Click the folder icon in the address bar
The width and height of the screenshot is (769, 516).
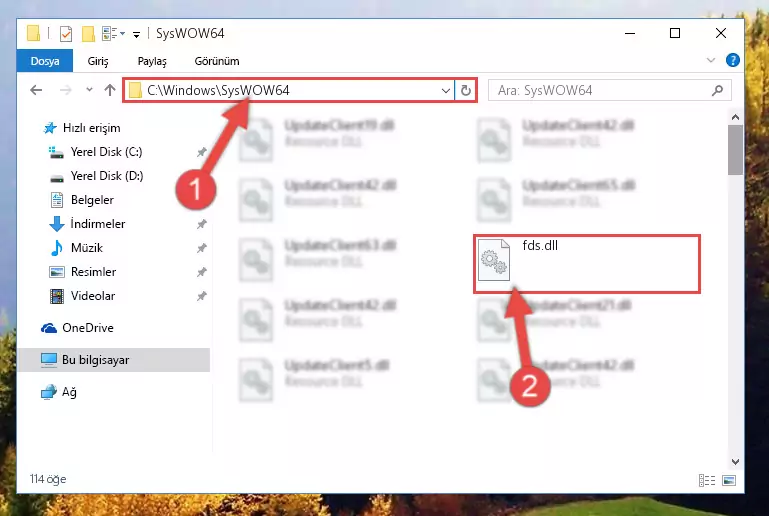tap(135, 91)
